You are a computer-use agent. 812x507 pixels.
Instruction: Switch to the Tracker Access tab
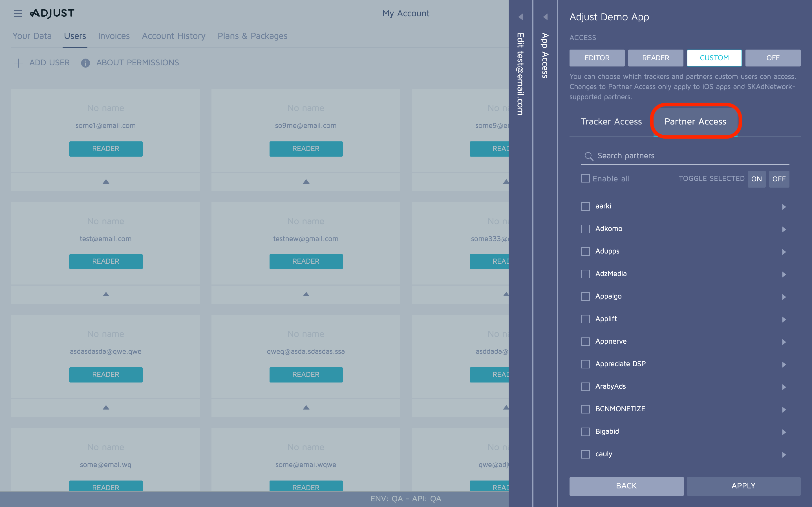[611, 121]
